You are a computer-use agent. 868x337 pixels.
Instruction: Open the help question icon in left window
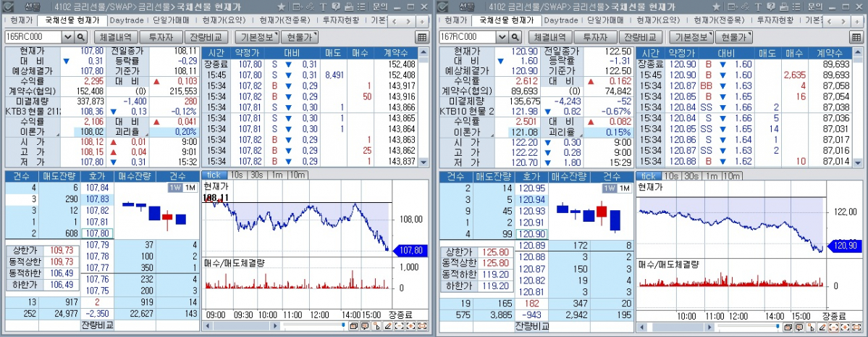click(x=335, y=7)
